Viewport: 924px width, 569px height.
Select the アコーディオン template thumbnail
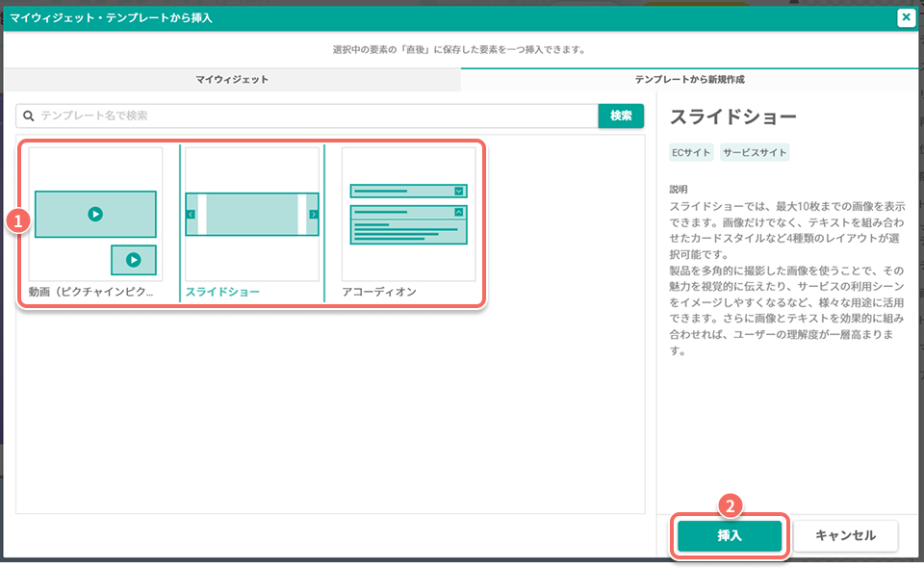(408, 215)
